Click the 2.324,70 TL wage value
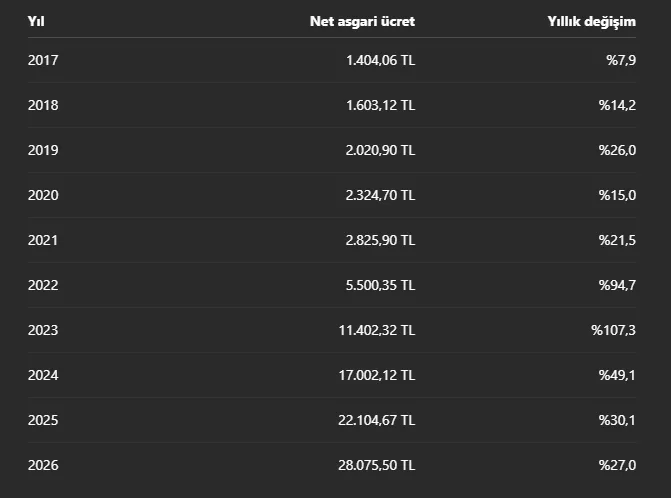Viewport: 671px width, 498px height. (380, 195)
